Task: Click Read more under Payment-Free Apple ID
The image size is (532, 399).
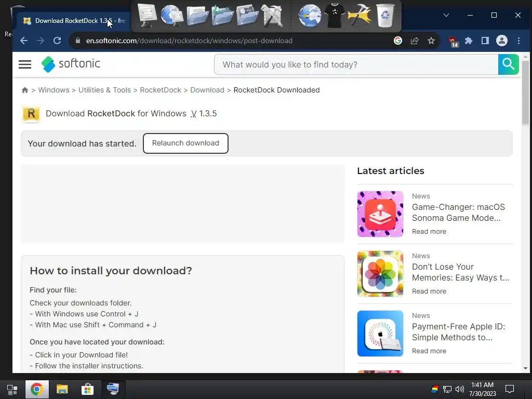Action: (x=429, y=351)
